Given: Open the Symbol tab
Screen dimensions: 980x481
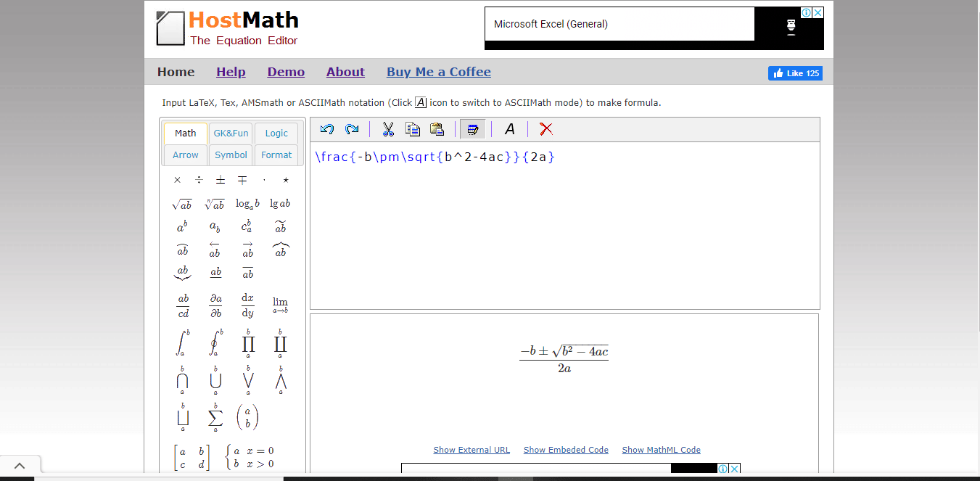Looking at the screenshot, I should coord(231,155).
